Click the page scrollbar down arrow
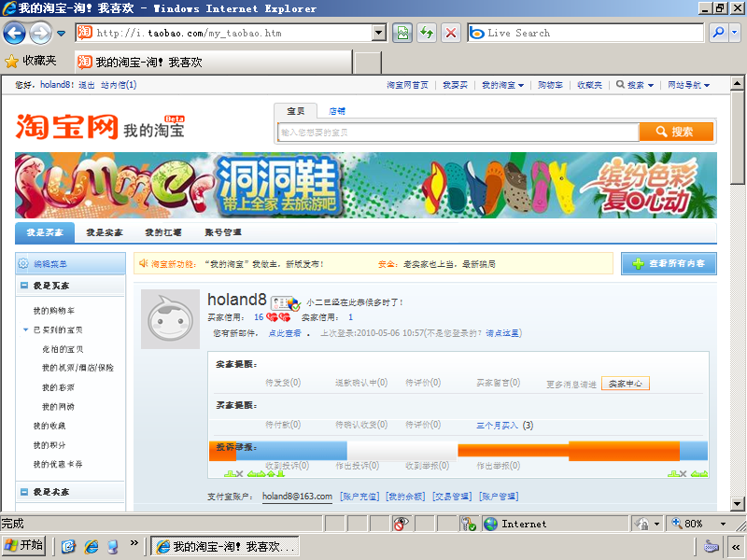747x560 pixels. (x=737, y=503)
